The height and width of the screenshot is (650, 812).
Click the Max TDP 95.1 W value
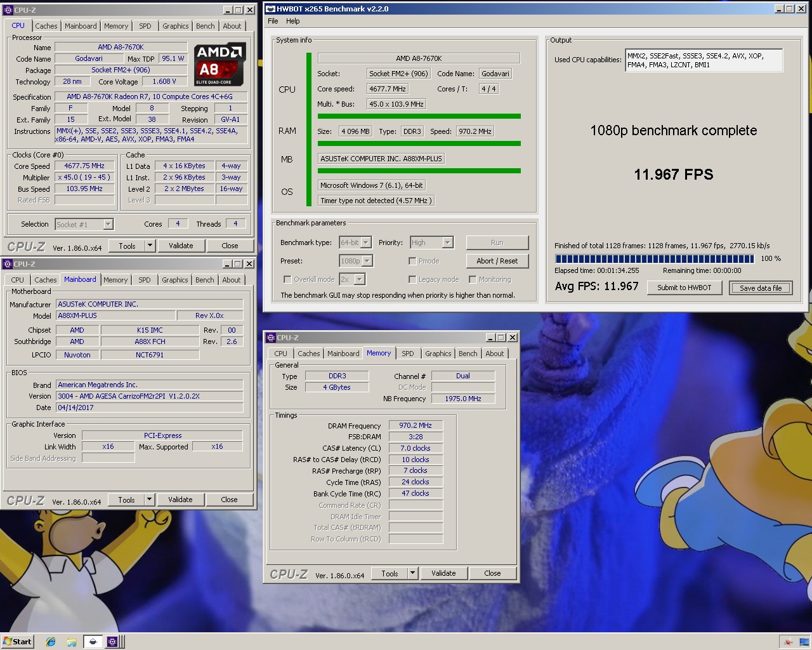[173, 58]
